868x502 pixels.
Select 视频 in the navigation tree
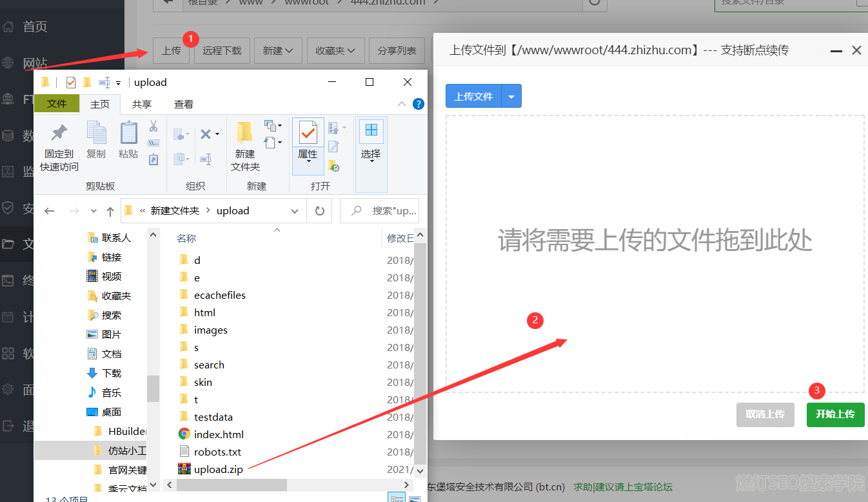pyautogui.click(x=111, y=276)
